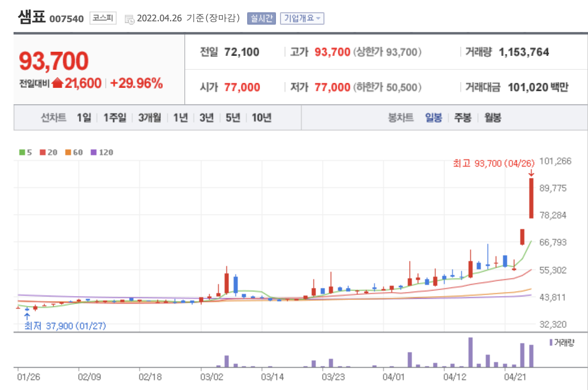
Task: Click the 시가 value 77,000
Action: (x=242, y=87)
